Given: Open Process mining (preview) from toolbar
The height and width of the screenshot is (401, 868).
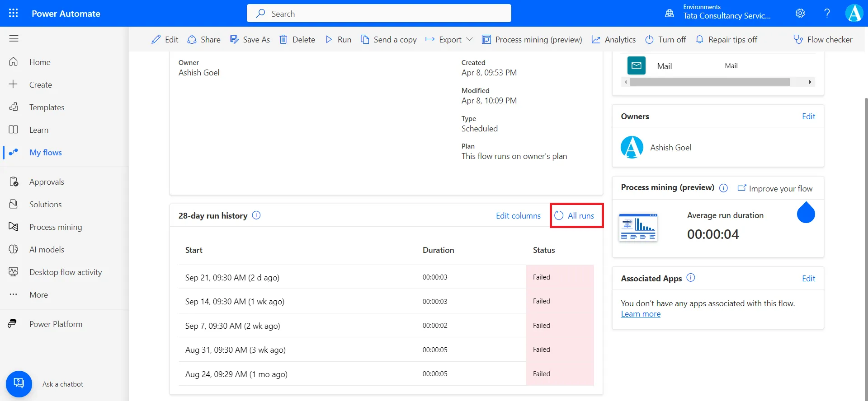Looking at the screenshot, I should 532,39.
